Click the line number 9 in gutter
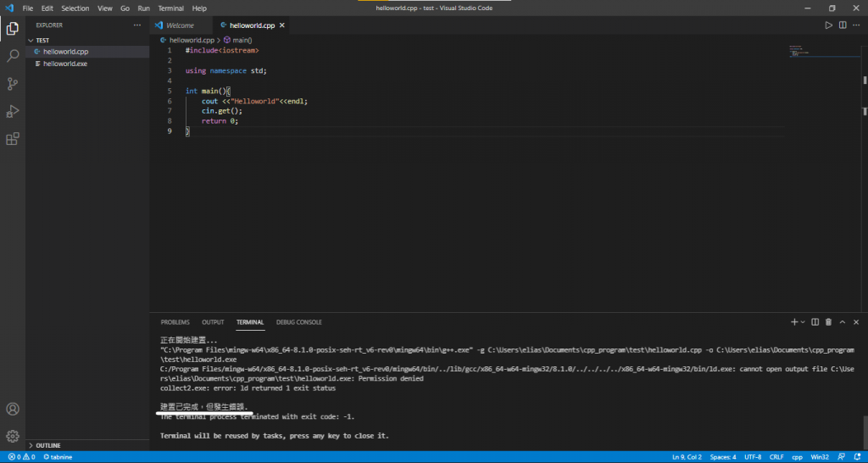This screenshot has height=463, width=868. click(170, 131)
